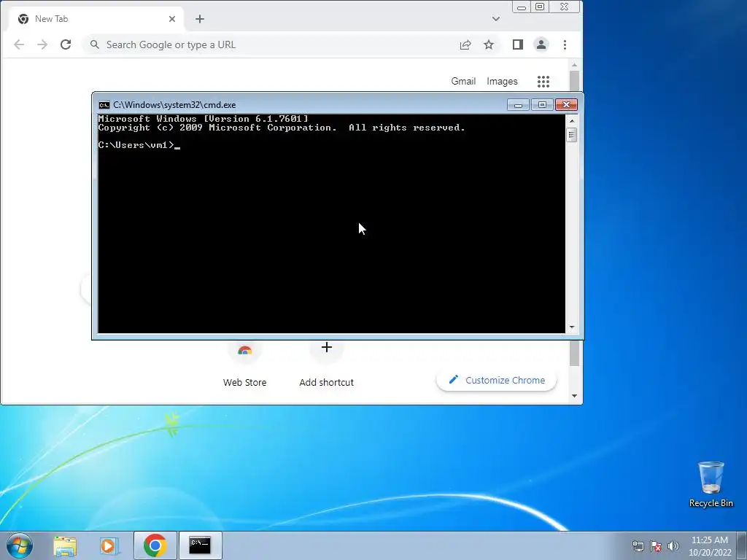The image size is (747, 560).
Task: Close the New Tab tab
Action: [172, 19]
